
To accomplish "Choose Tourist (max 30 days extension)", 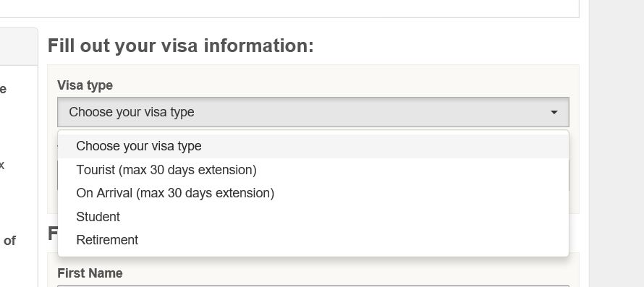I will coord(313,170).
